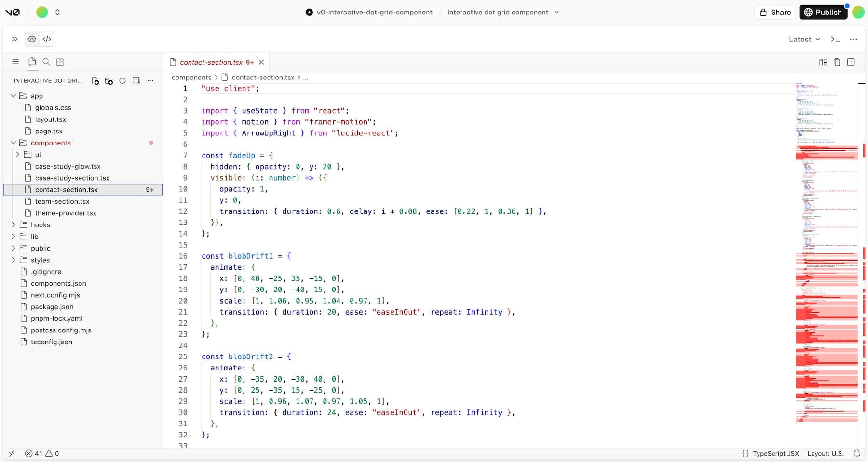
Task: Open the notifications bell
Action: pyautogui.click(x=857, y=453)
